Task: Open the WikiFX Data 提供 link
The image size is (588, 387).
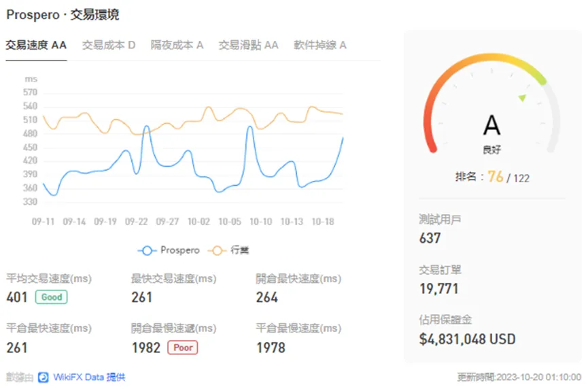Action: [x=89, y=377]
